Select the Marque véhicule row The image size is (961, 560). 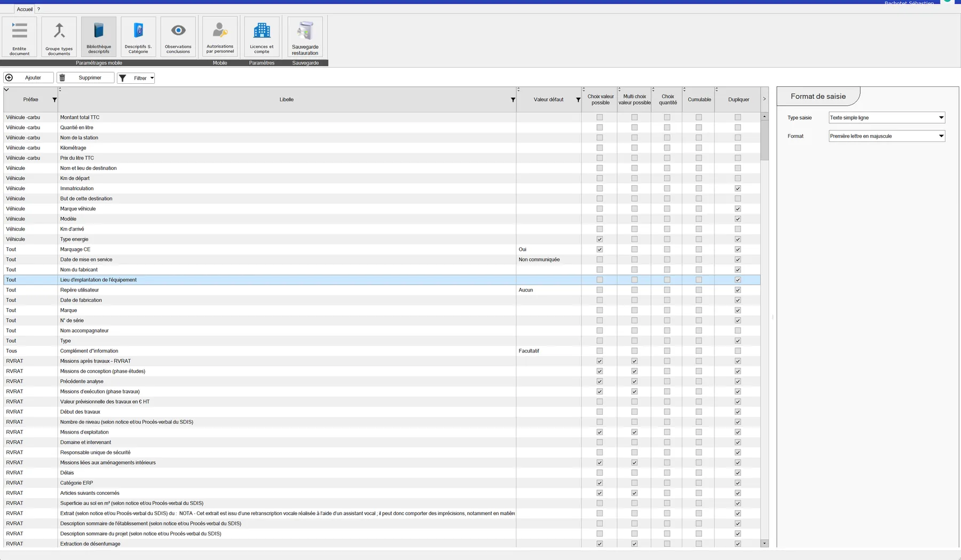point(382,209)
